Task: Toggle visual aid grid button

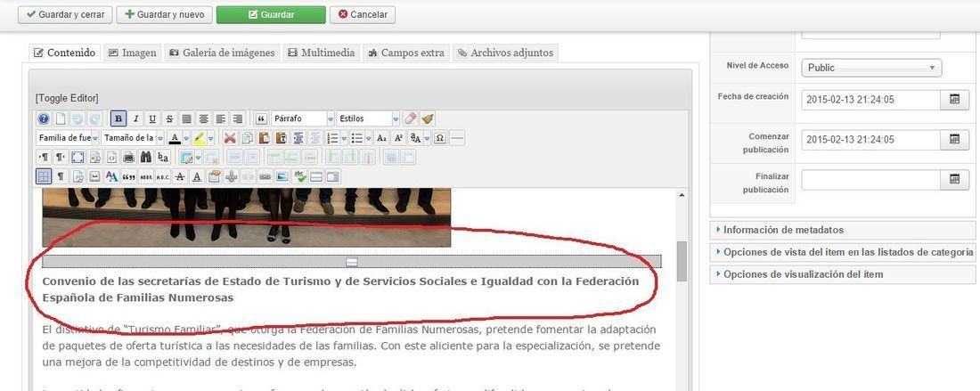Action: (x=44, y=176)
